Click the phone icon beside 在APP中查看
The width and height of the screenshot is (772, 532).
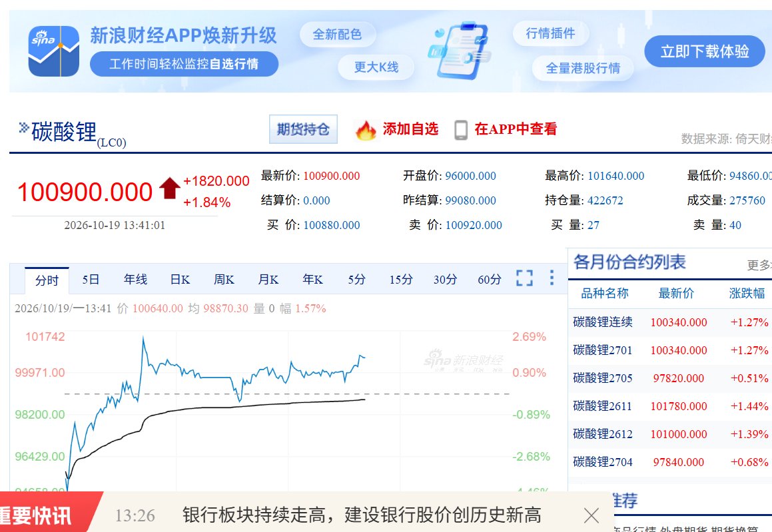[x=461, y=130]
